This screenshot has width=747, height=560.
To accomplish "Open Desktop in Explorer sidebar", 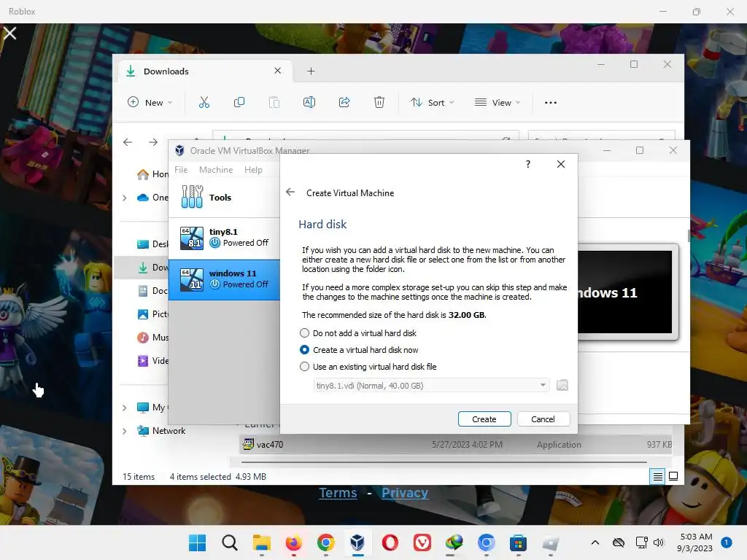I will point(152,244).
